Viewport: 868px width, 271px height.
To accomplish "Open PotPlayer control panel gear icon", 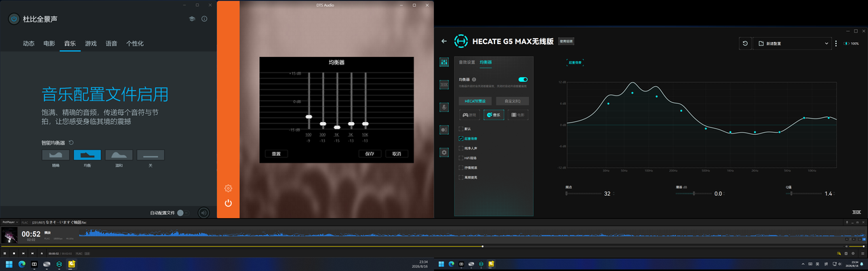I will coord(853,253).
